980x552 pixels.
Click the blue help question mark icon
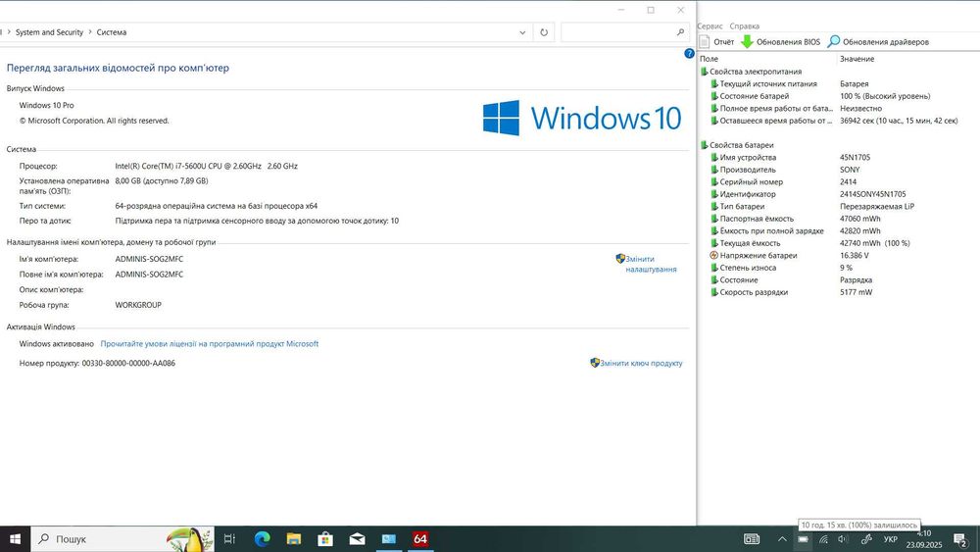point(689,54)
